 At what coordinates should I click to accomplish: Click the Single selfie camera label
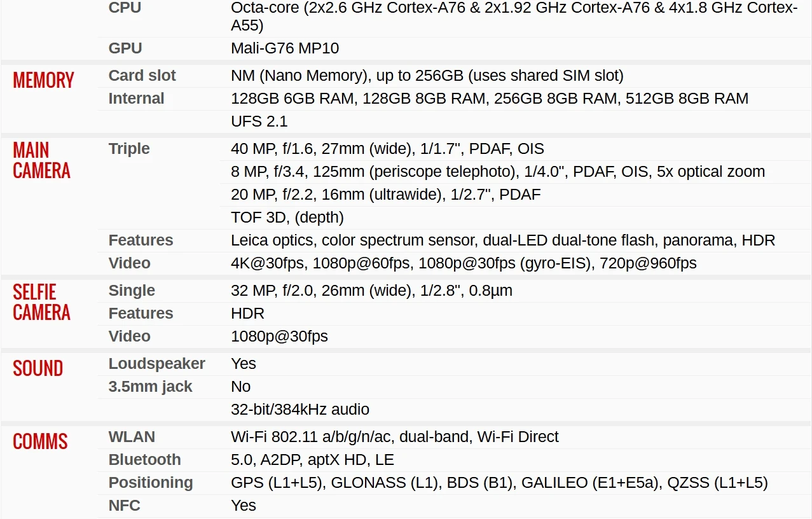[132, 291]
